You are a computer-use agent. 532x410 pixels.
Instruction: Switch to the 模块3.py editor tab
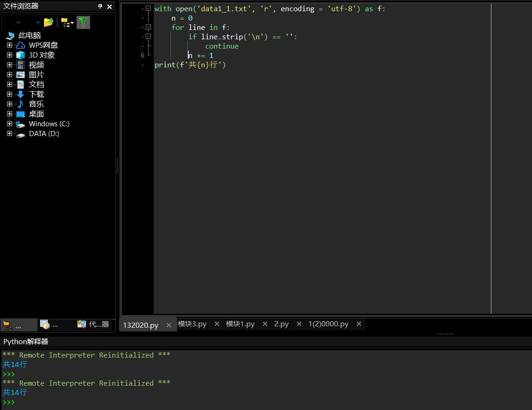click(192, 324)
